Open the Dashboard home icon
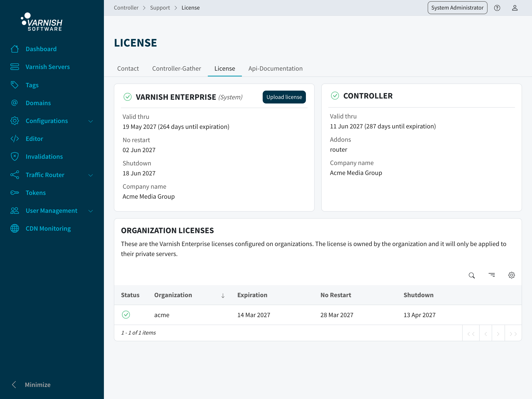The height and width of the screenshot is (399, 532). coord(15,49)
